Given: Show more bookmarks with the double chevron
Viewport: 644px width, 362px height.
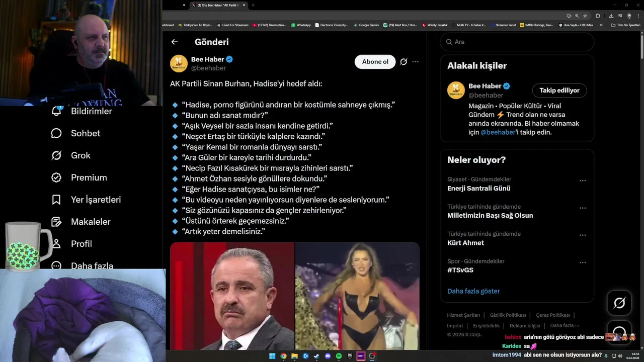Looking at the screenshot, I should click(601, 25).
